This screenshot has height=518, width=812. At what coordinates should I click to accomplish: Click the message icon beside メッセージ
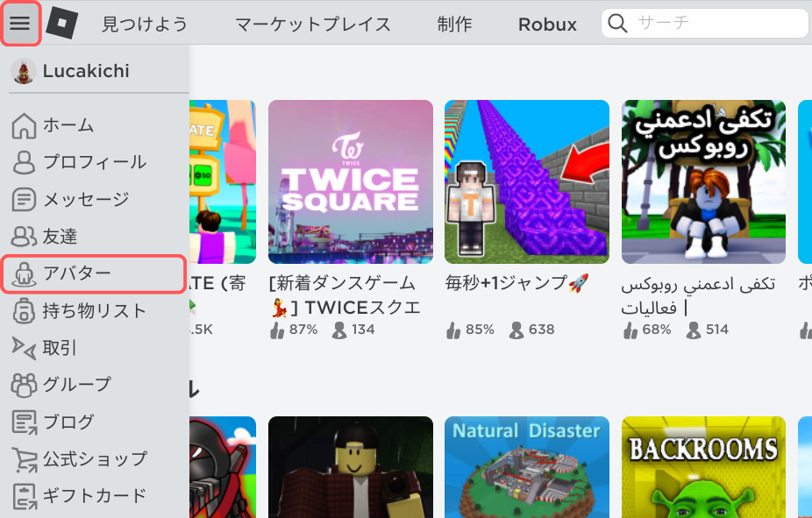pyautogui.click(x=24, y=199)
